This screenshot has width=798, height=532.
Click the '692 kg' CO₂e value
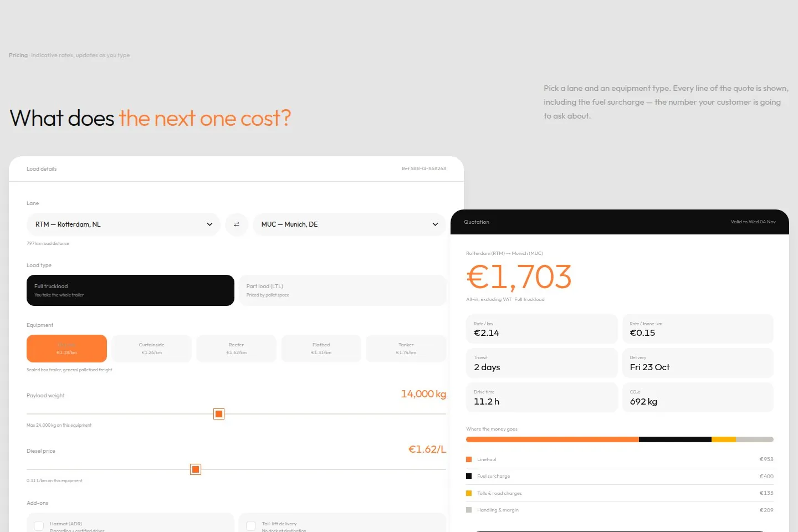[x=643, y=402]
